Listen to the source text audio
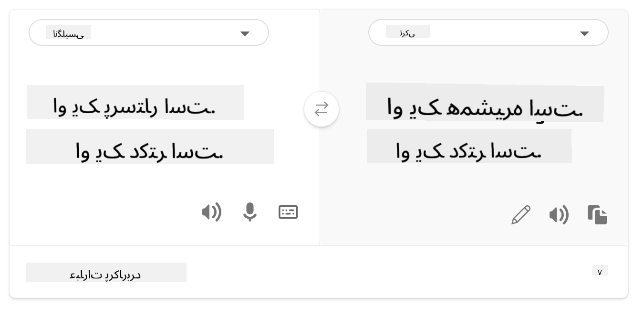 [211, 212]
